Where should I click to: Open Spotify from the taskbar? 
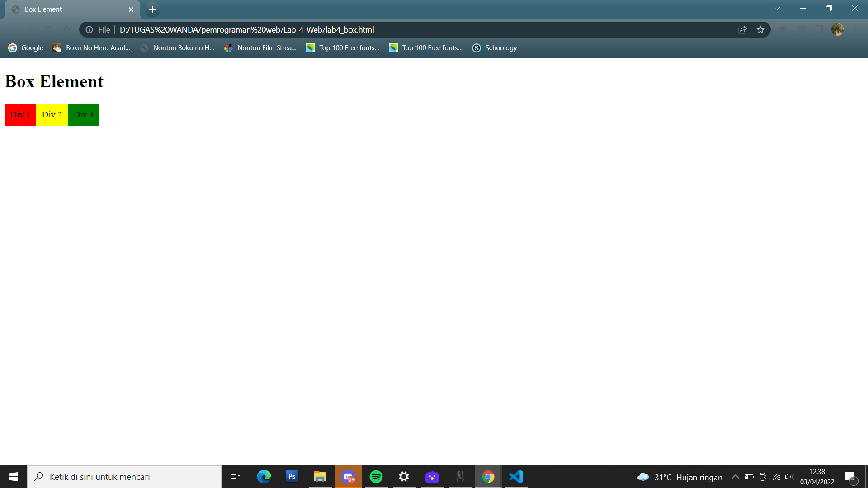tap(377, 477)
